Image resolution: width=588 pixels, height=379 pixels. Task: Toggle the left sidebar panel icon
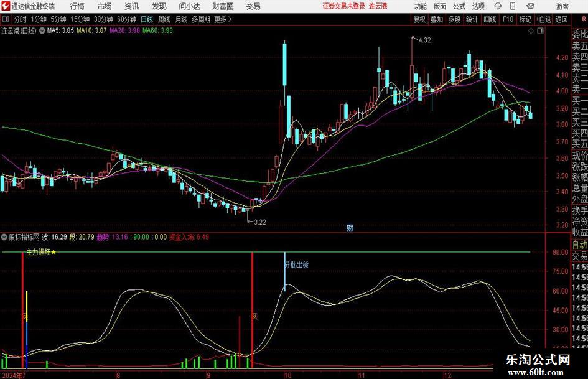[6, 19]
